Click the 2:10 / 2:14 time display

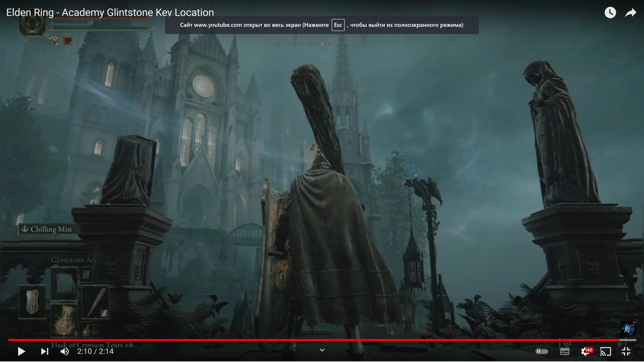95,351
